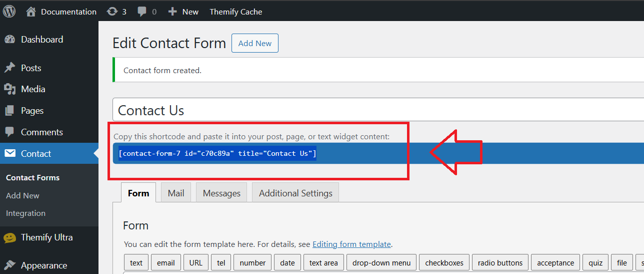Go to Dashboard in sidebar
Image resolution: width=644 pixels, height=274 pixels.
pyautogui.click(x=42, y=40)
